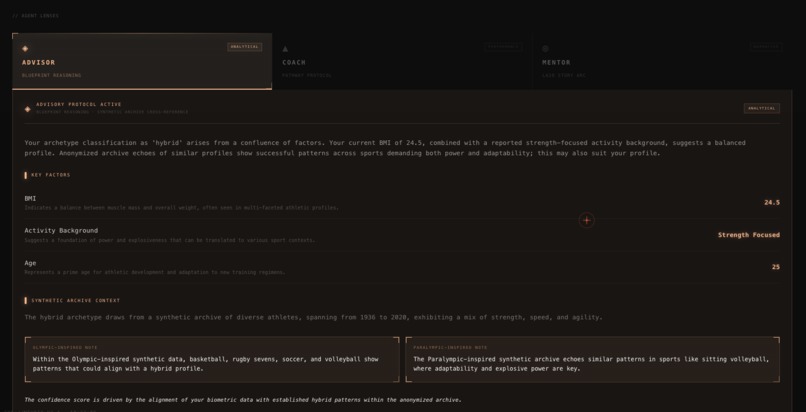
Task: Click the Agent Lenses header label
Action: [x=35, y=16]
